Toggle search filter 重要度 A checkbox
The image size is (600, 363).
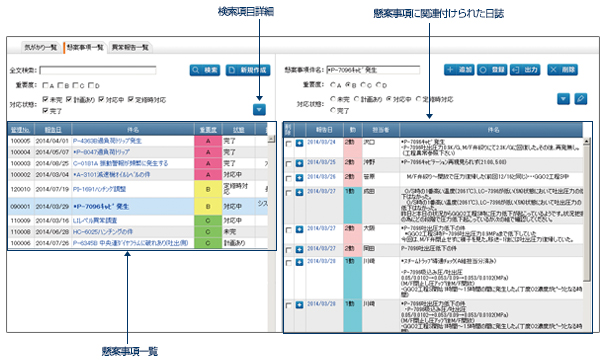click(46, 85)
